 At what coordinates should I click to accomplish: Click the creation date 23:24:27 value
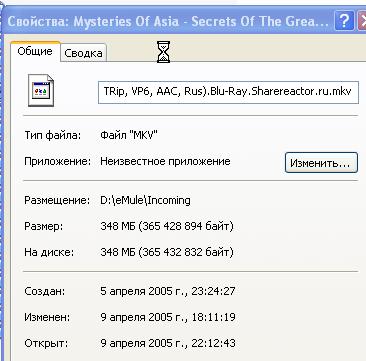point(168,291)
